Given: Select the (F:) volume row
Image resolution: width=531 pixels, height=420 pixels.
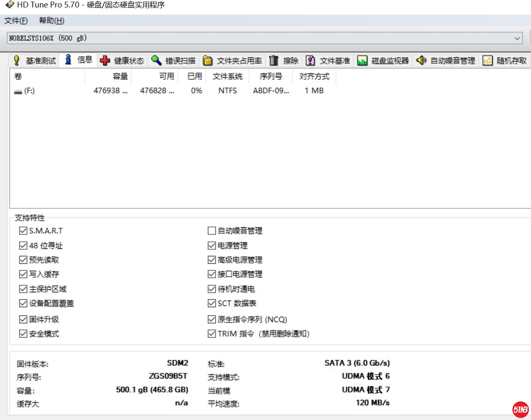Looking at the screenshot, I should point(29,91).
